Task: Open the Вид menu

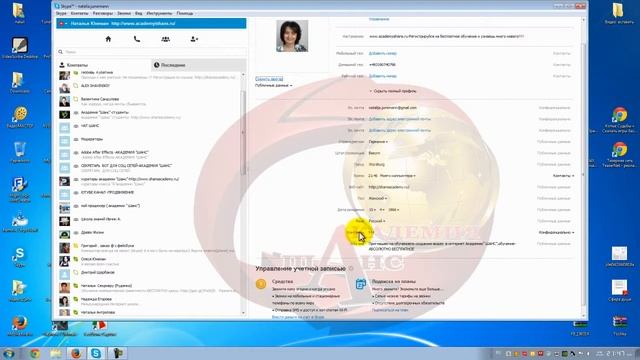Action: click(x=138, y=13)
